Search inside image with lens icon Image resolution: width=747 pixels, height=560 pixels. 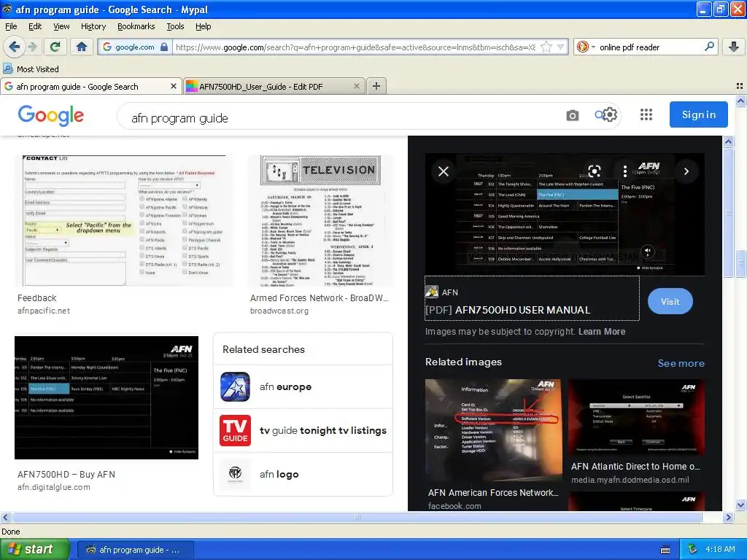coord(594,171)
